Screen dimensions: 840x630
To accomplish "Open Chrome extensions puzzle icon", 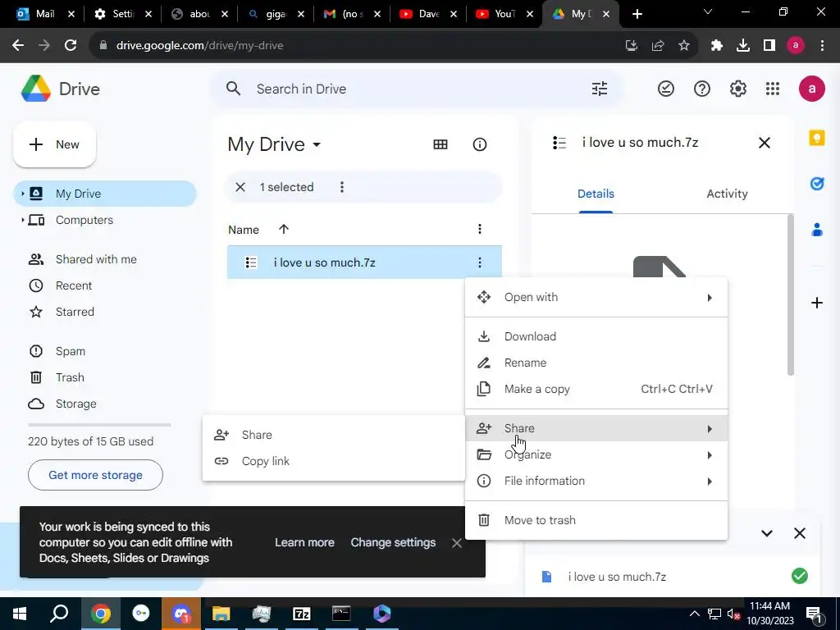I will pyautogui.click(x=717, y=46).
